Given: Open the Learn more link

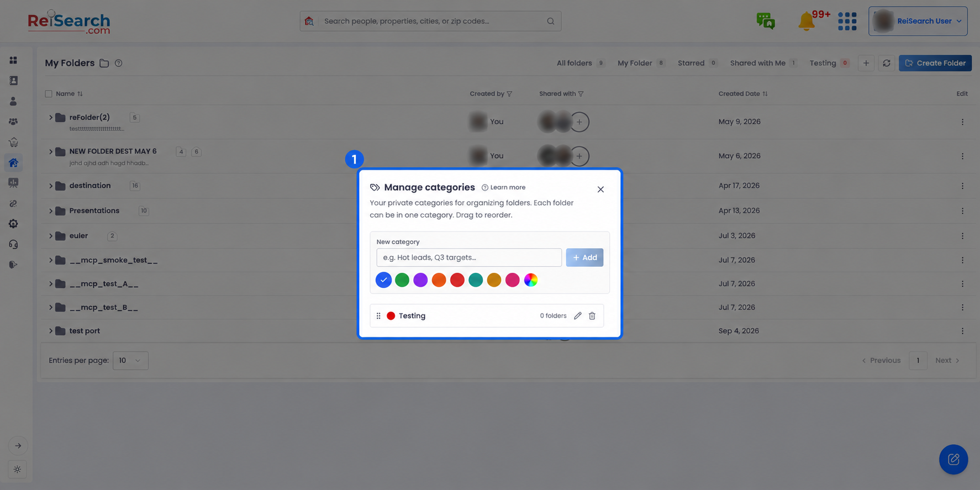Looking at the screenshot, I should click(x=503, y=188).
